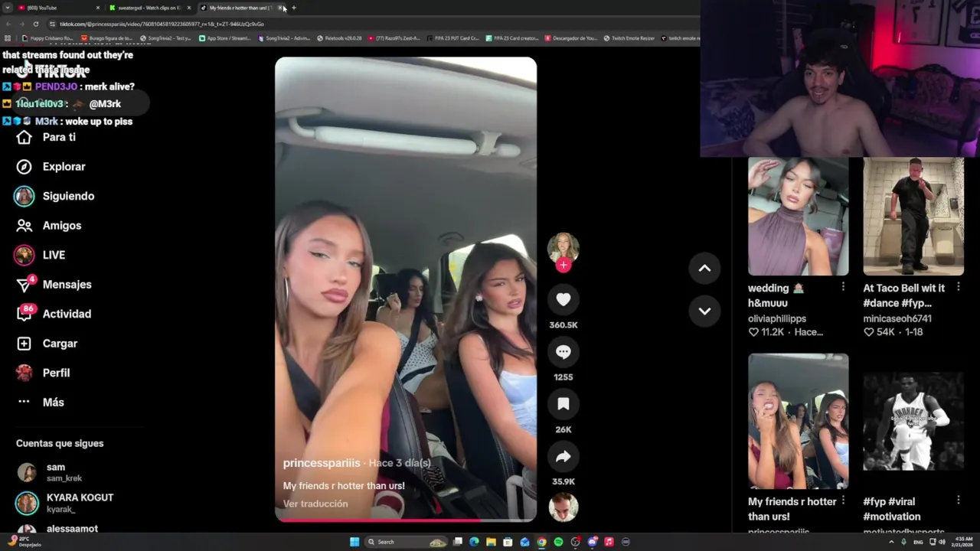Viewport: 980px width, 551px height.
Task: Share the video with arrow icon
Action: point(563,457)
